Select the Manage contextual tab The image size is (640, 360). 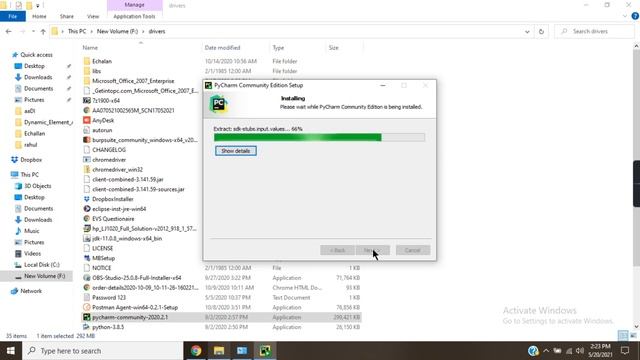(135, 5)
